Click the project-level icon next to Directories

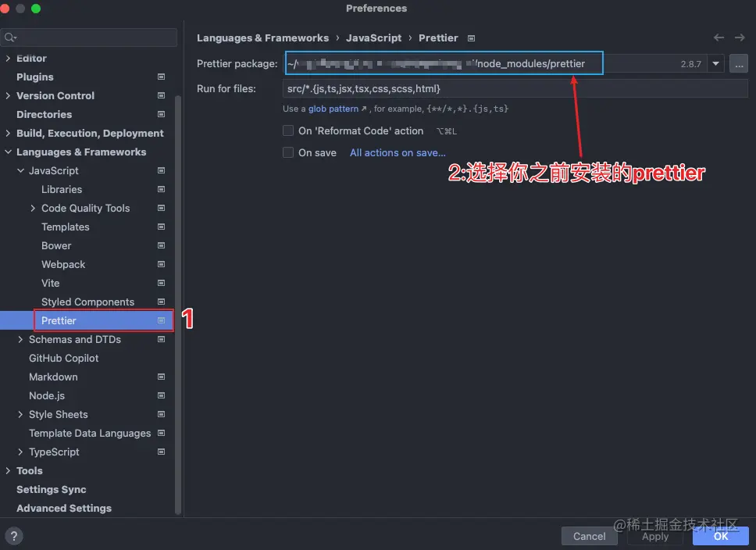click(x=161, y=114)
